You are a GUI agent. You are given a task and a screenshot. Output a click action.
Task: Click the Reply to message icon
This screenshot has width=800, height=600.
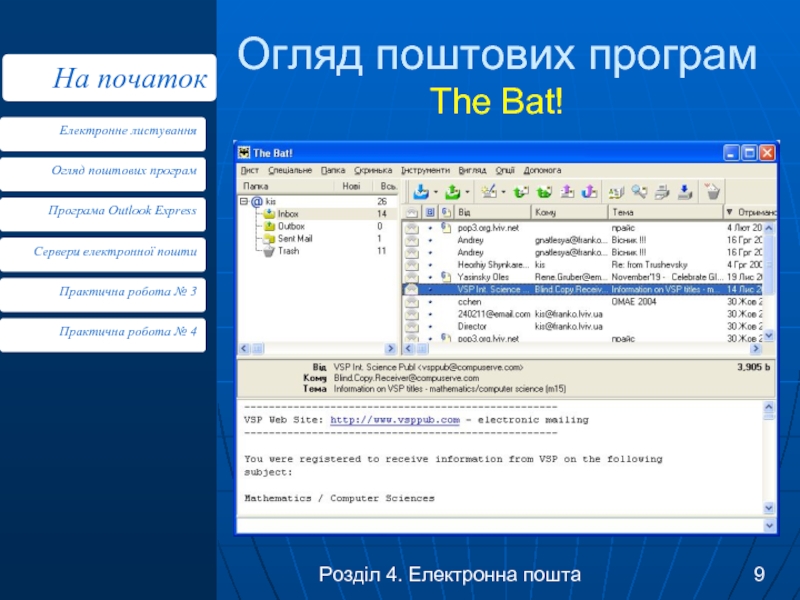pos(520,192)
